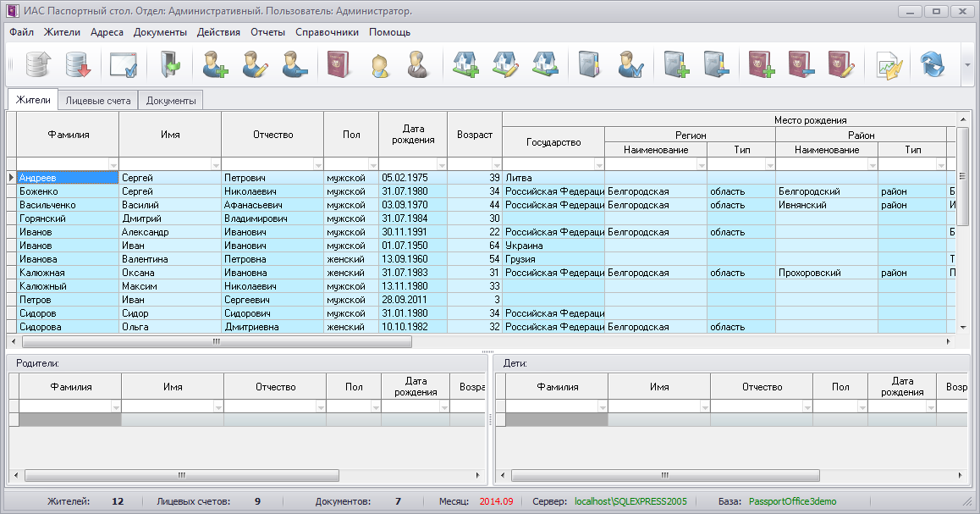980x514 pixels.
Task: Open the Справочники menu
Action: 327,32
